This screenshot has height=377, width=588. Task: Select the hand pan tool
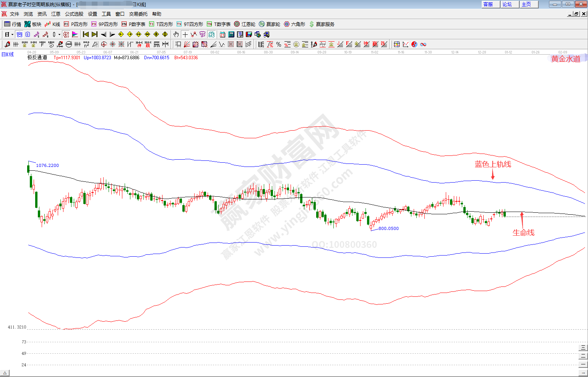click(176, 34)
